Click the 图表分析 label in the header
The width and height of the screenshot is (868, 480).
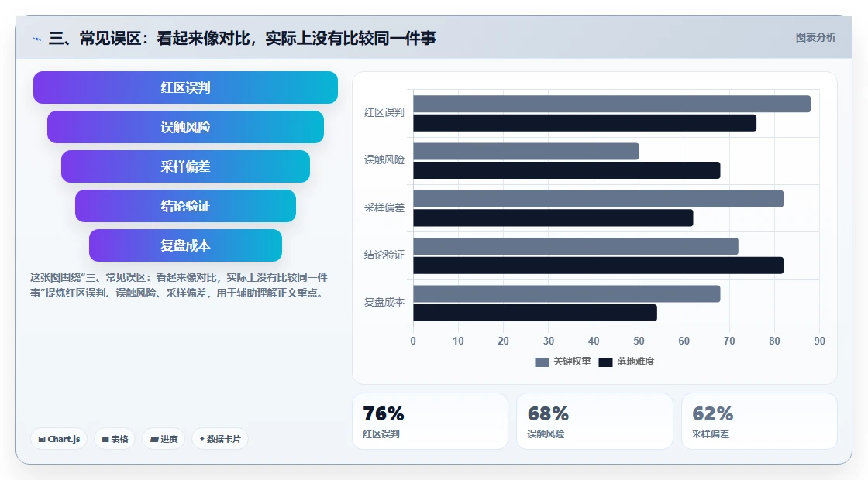pos(815,38)
